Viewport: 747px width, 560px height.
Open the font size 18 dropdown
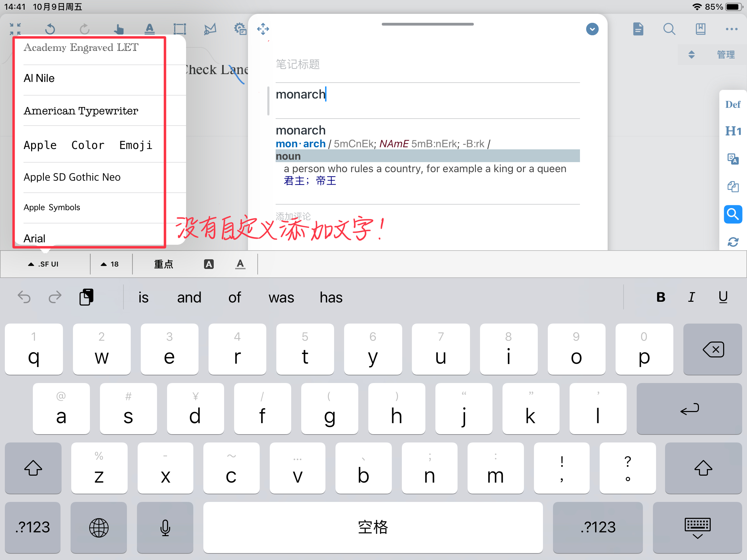(x=110, y=264)
